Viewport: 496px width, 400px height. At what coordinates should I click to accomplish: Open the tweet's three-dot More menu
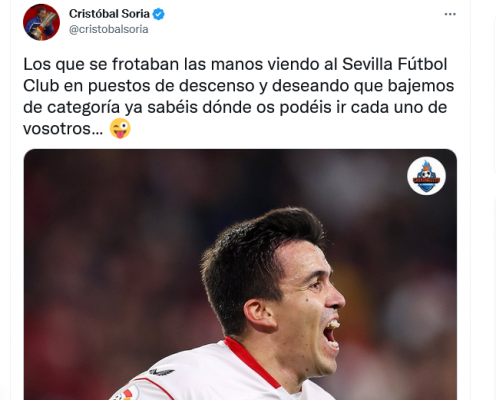click(450, 14)
